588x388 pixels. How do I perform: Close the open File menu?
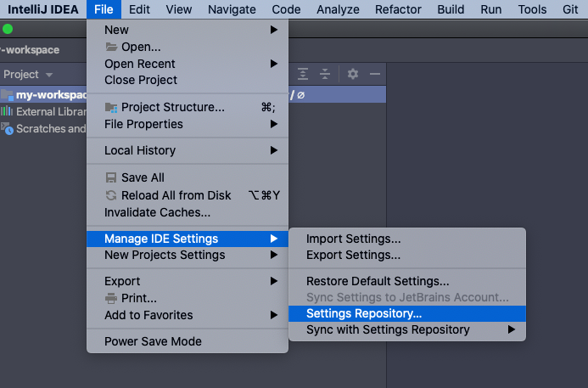tap(104, 9)
